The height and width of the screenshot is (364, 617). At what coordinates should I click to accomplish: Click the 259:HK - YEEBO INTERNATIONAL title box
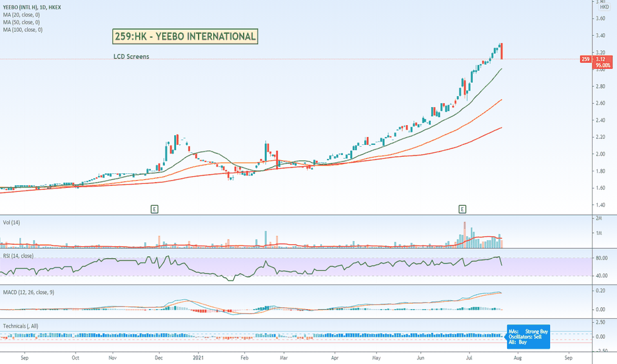coord(185,36)
